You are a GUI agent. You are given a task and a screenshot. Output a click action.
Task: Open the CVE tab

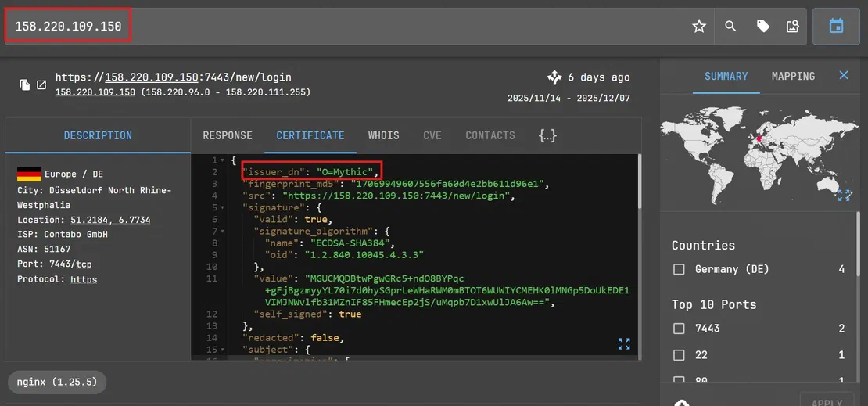(x=432, y=135)
